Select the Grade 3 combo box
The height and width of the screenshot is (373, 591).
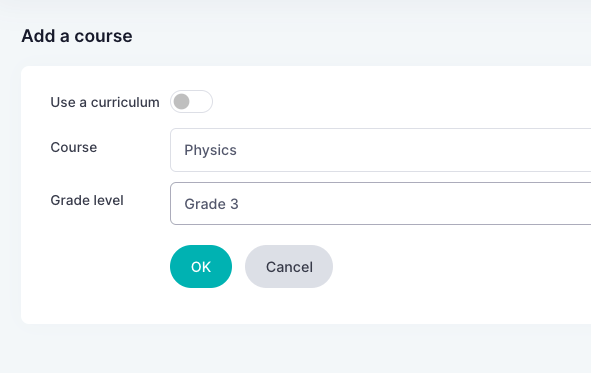[380, 203]
